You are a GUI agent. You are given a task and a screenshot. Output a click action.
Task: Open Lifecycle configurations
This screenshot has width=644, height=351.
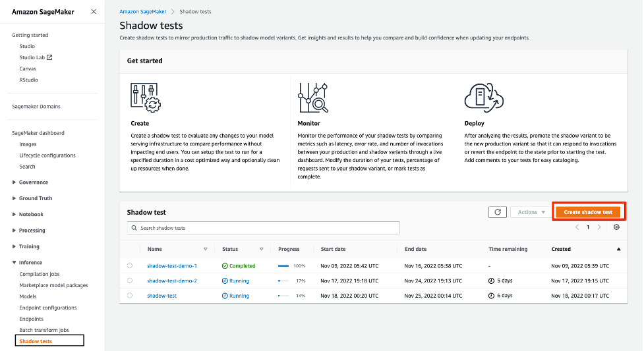47,155
